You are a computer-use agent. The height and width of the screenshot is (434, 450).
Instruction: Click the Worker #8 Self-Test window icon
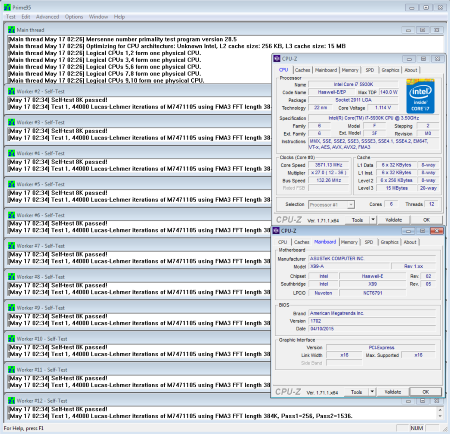[12, 277]
